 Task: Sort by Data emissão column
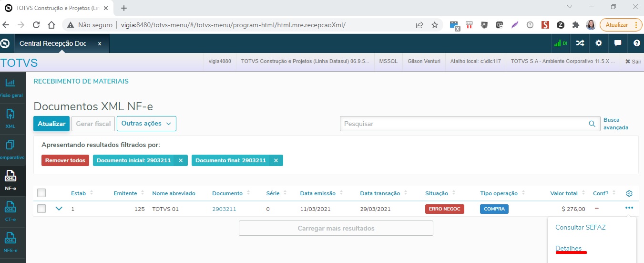[321, 193]
